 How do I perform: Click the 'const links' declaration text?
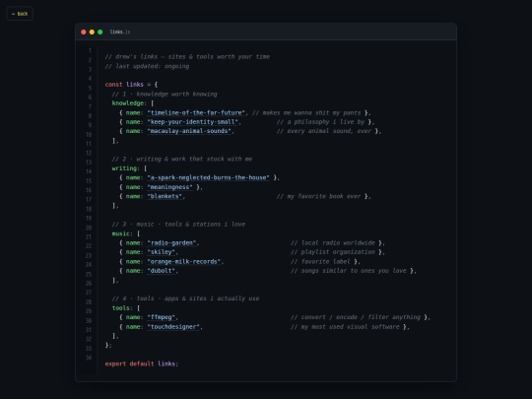124,85
